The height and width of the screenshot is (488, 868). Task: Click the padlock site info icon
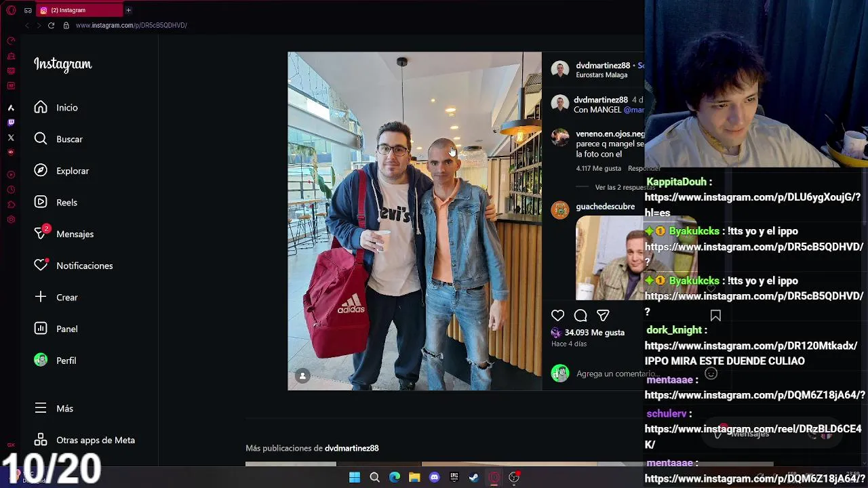point(66,25)
